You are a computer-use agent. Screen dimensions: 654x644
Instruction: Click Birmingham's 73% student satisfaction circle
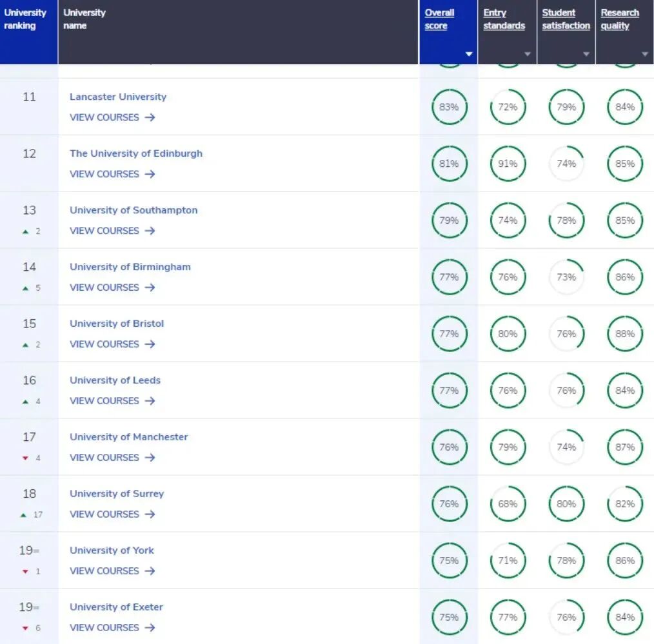[x=566, y=277]
